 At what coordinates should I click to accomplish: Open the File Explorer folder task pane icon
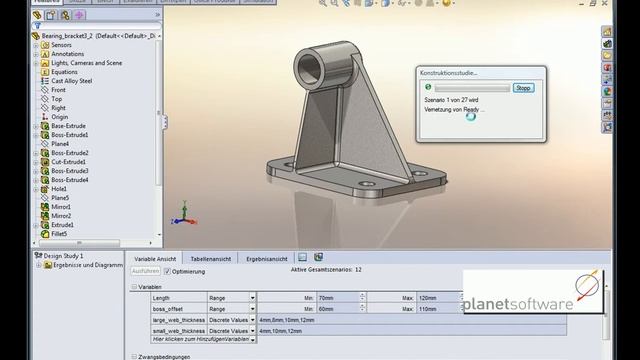point(607,56)
